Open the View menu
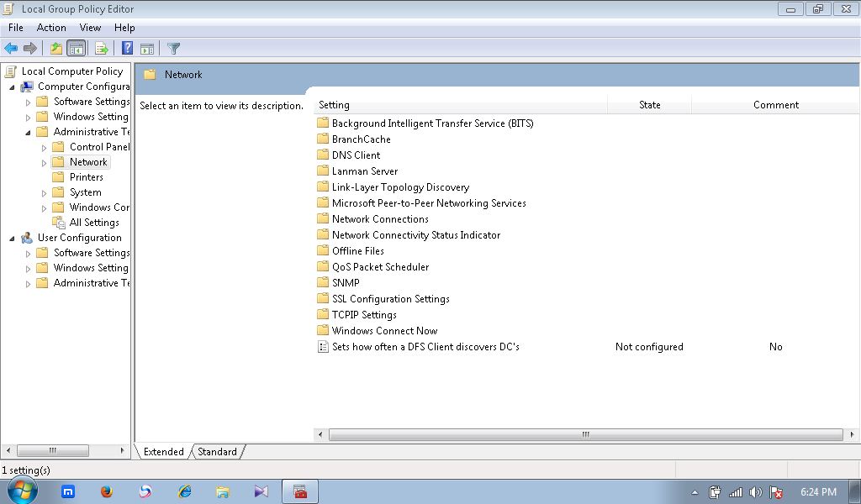 pos(90,28)
